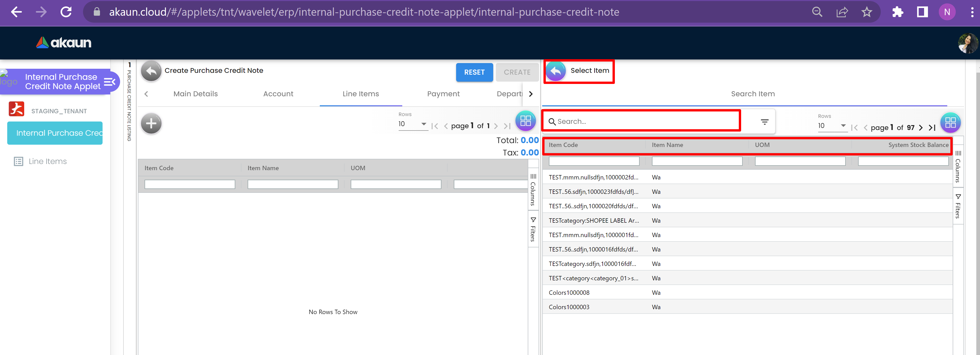Go back from Create Purchase Credit Note

coord(151,71)
